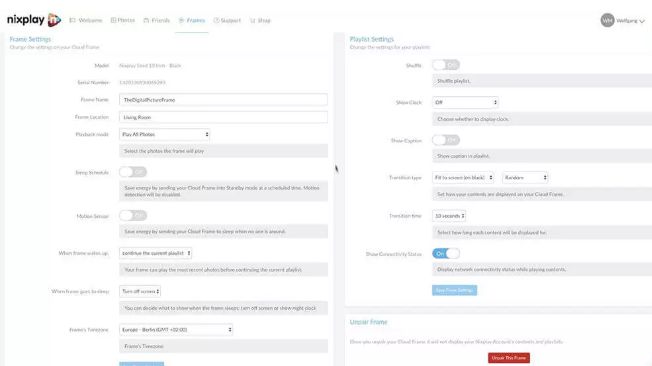Open the Random transition dropdown
Screen dimensions: 652x366
(x=525, y=178)
